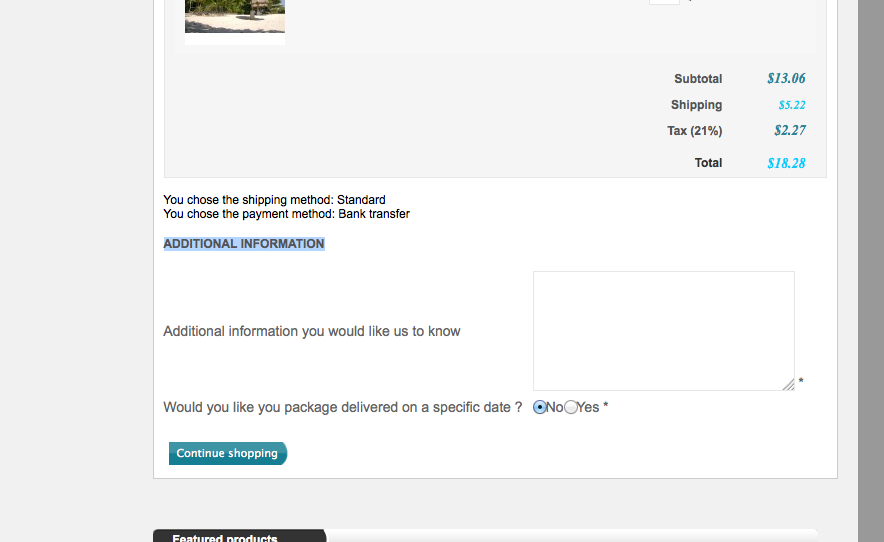Click the $13.06 subtotal amount
Viewport: 884px width, 542px height.
(786, 79)
